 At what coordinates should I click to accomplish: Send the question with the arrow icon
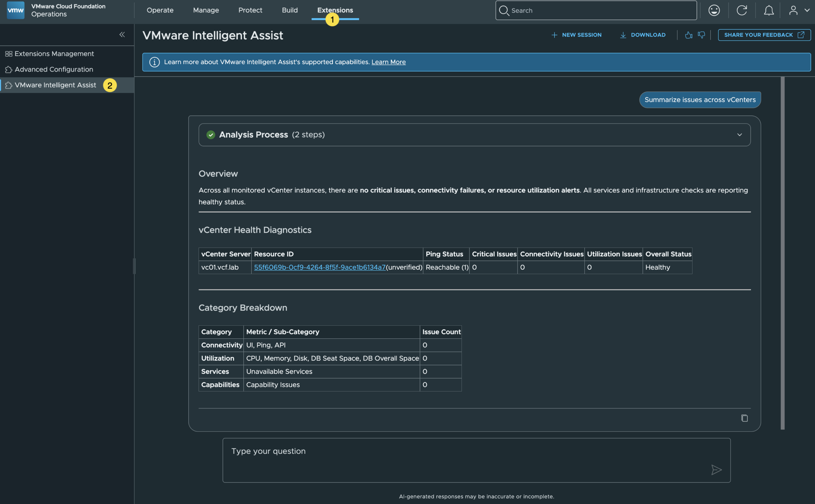coord(716,470)
